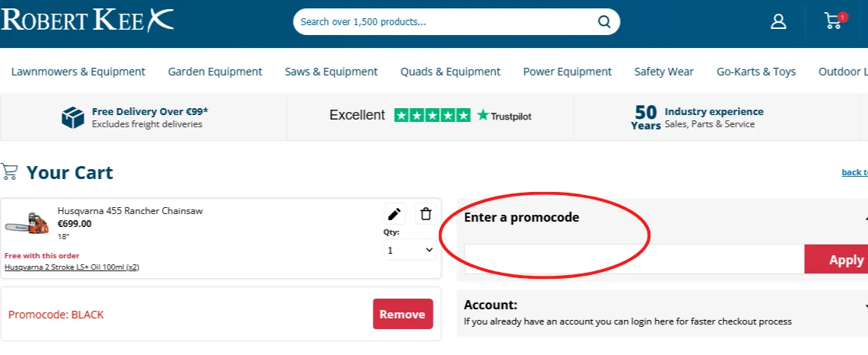Click the Husqvarna chainsaw thumbnail
This screenshot has height=355, width=868.
click(27, 225)
